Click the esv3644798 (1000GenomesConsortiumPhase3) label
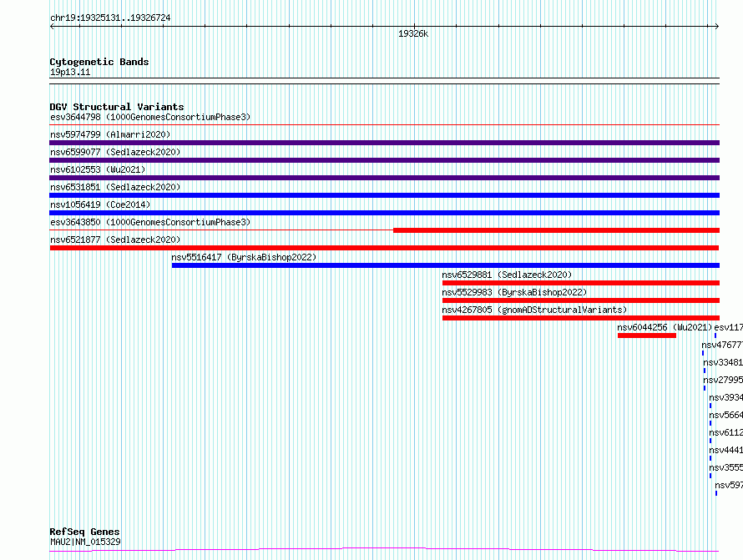Screen dimensions: 743x560 tap(150, 117)
